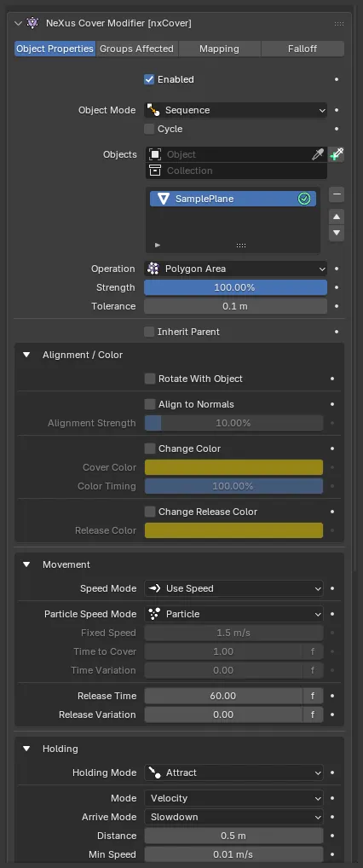The width and height of the screenshot is (363, 868).
Task: Click the add-object eyedropper plus button
Action: 337,154
